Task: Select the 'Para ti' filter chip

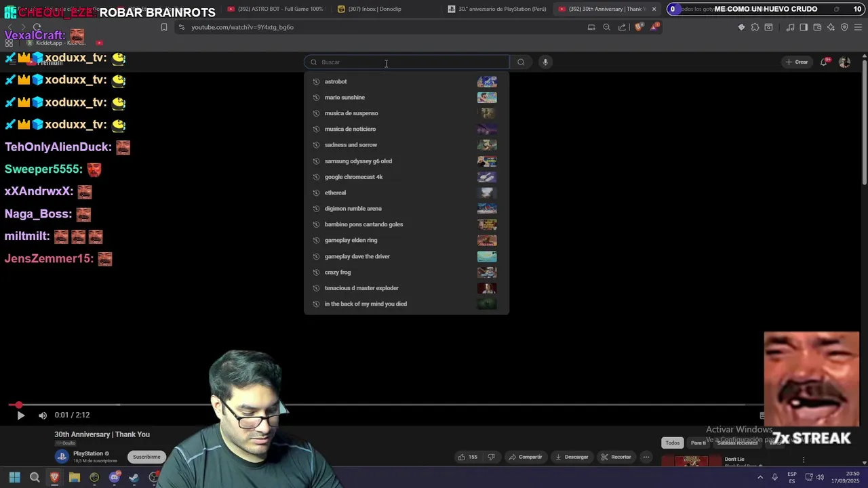Action: point(698,443)
